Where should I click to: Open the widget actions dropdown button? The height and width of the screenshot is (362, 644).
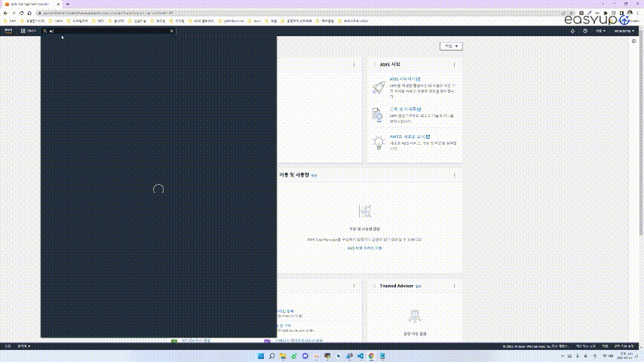click(451, 47)
